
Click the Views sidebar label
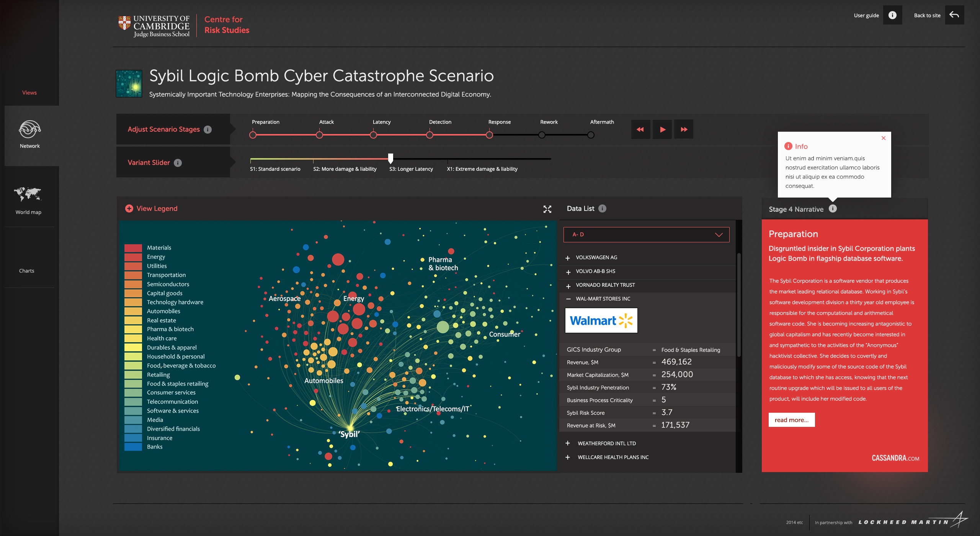pos(29,93)
